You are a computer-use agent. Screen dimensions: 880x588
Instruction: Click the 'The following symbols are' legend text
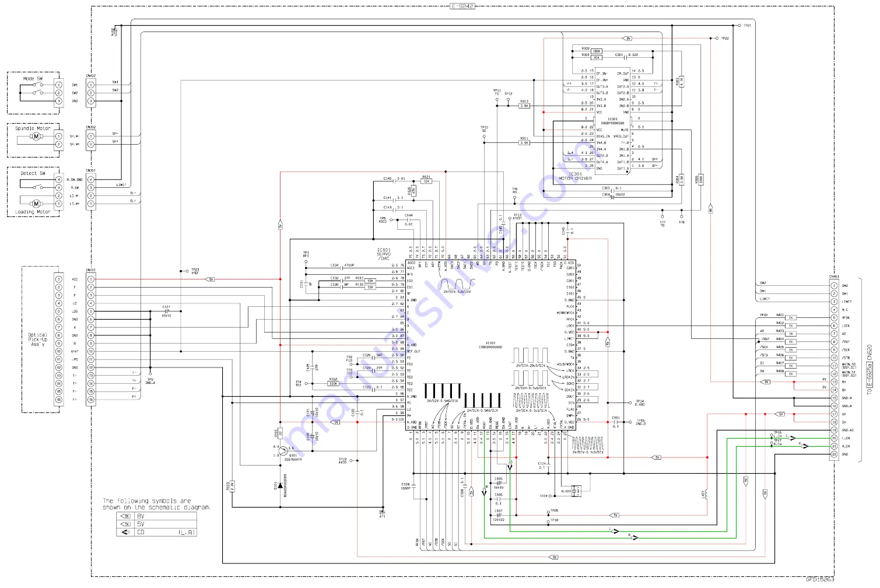pyautogui.click(x=147, y=501)
